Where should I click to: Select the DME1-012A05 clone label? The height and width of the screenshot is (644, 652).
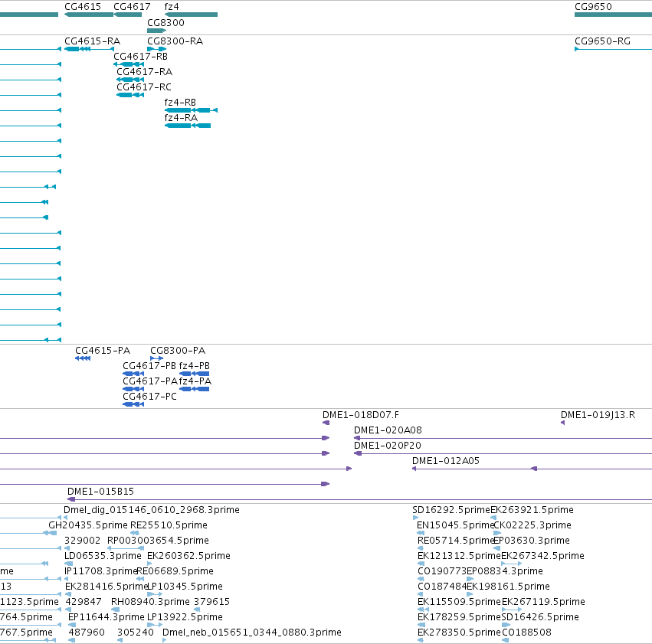tap(446, 461)
